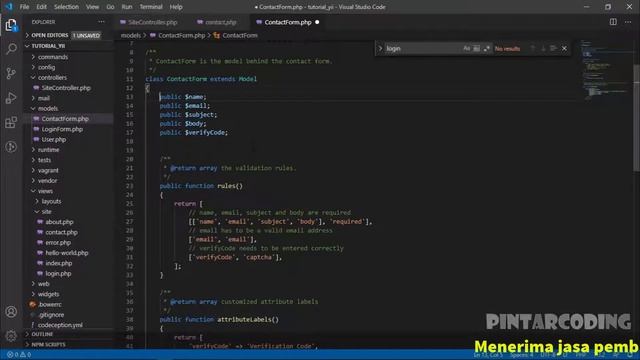Click the code minimap
This screenshot has height=360, width=640.
pos(605,69)
